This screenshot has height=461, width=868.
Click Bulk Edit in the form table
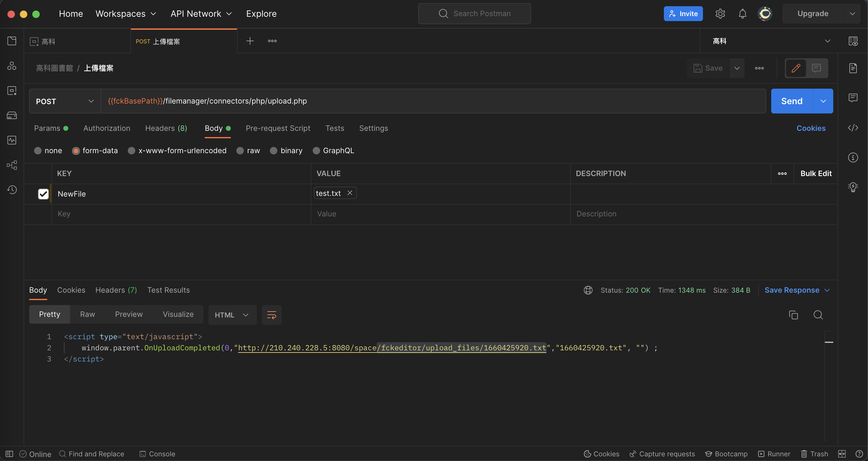tap(816, 173)
